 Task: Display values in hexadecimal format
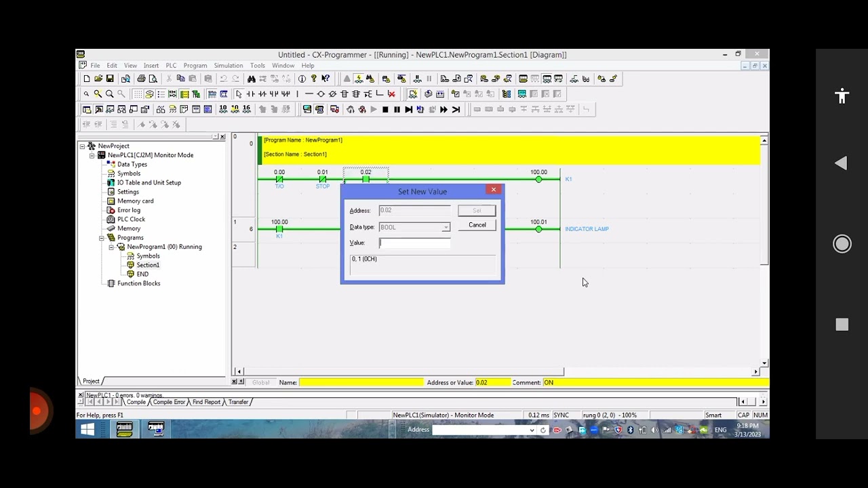click(x=247, y=109)
